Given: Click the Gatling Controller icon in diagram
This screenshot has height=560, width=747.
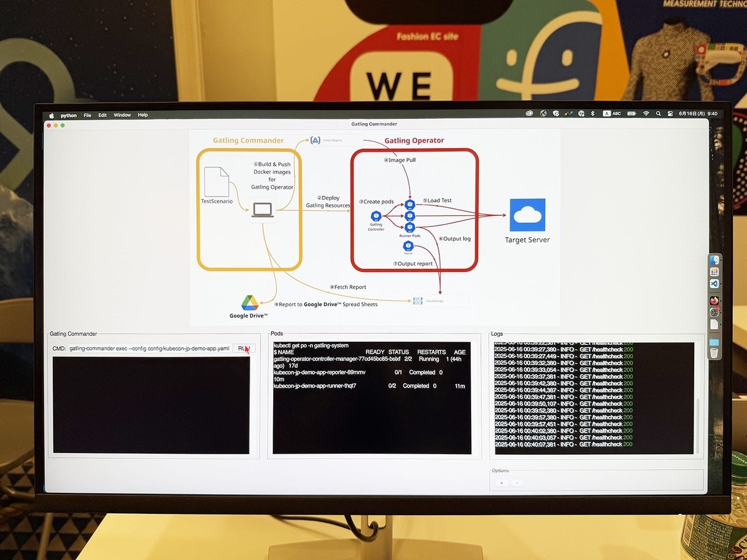Looking at the screenshot, I should tap(376, 216).
